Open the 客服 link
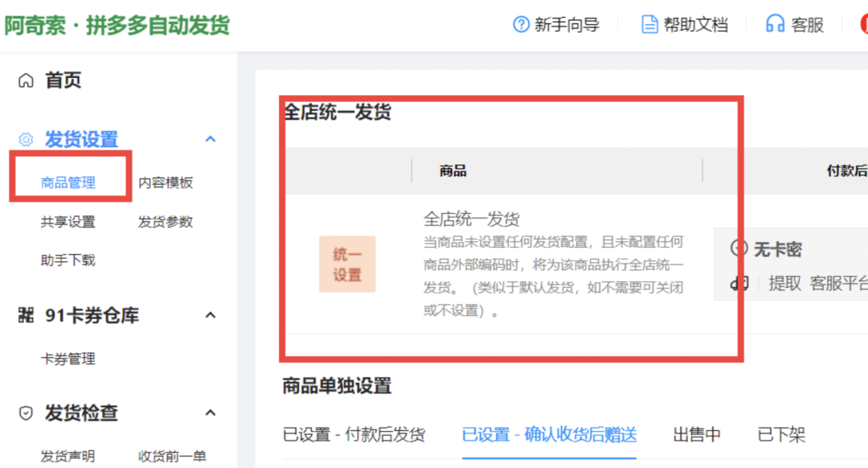The image size is (868, 468). tap(808, 24)
